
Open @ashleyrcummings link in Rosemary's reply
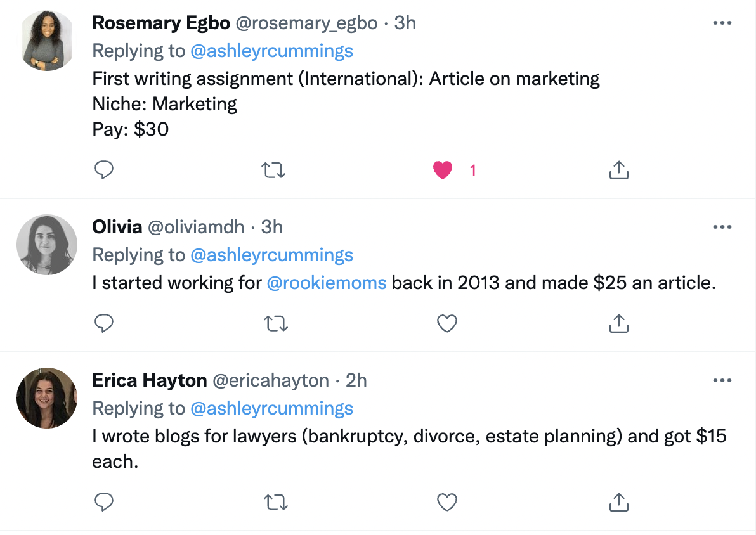click(x=271, y=51)
